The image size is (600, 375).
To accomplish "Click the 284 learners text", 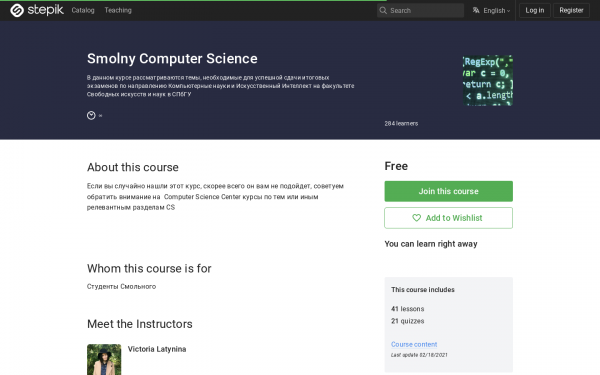I will tap(401, 123).
